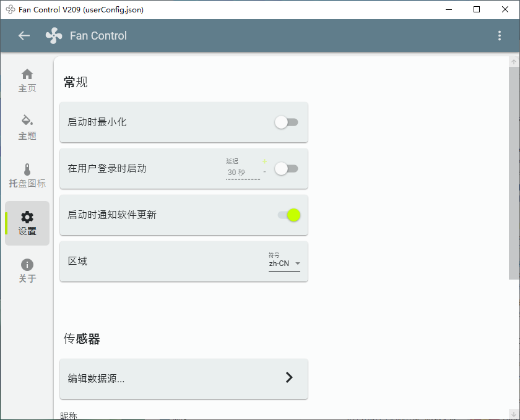Click the Fan Control fan logo icon
This screenshot has width=520, height=420.
[x=54, y=35]
